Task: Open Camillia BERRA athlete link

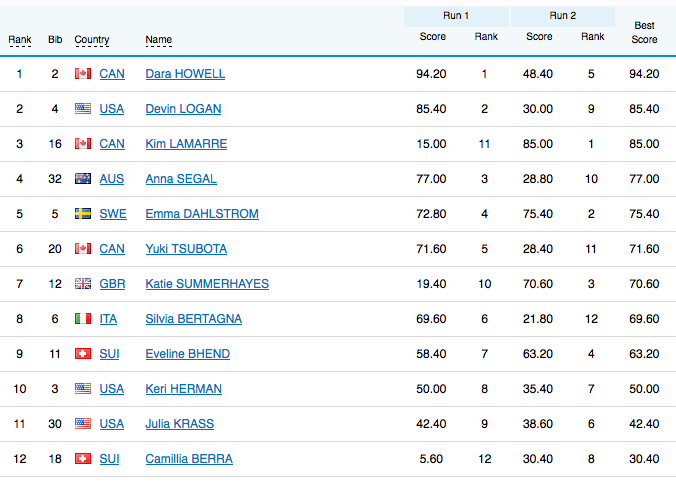Action: click(x=189, y=459)
